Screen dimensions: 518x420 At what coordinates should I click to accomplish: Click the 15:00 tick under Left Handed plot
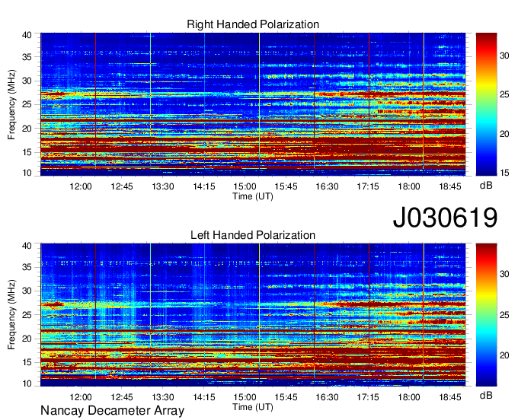[245, 397]
